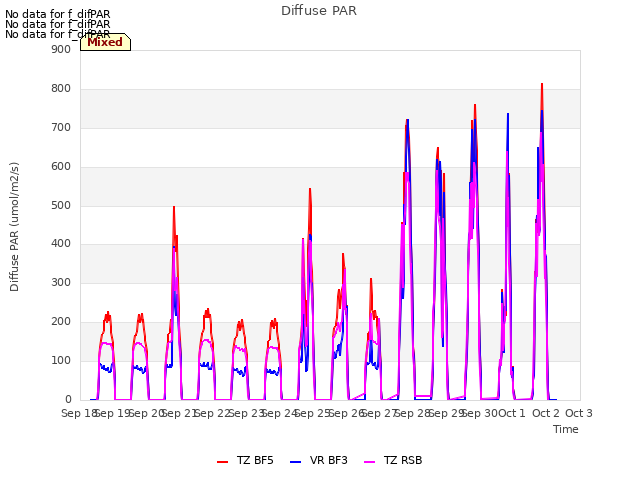Click the Sep 21 red peak at 500
640x480 pixels.
tap(174, 207)
